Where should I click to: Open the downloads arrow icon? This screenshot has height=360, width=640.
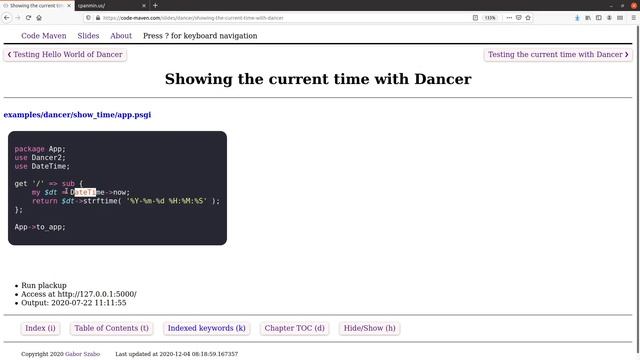click(577, 18)
